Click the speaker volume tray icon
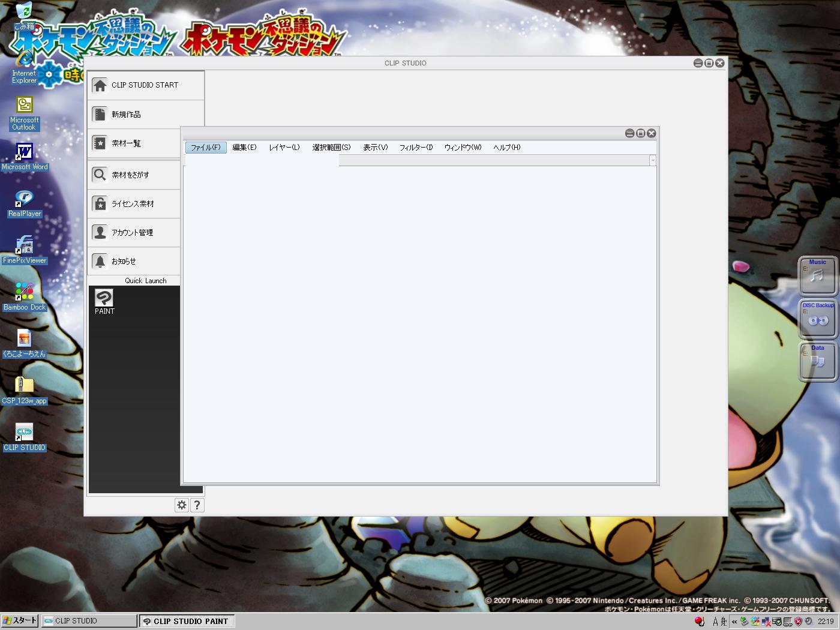 [x=808, y=622]
